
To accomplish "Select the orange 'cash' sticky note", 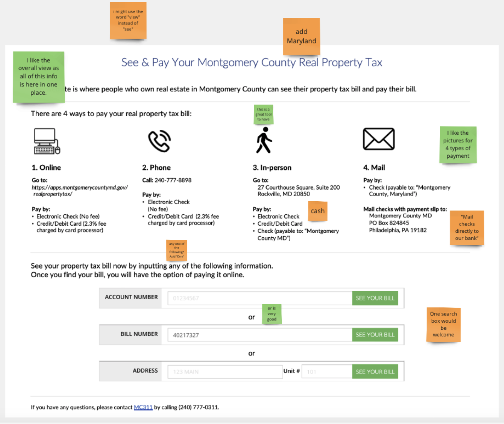I will (317, 211).
